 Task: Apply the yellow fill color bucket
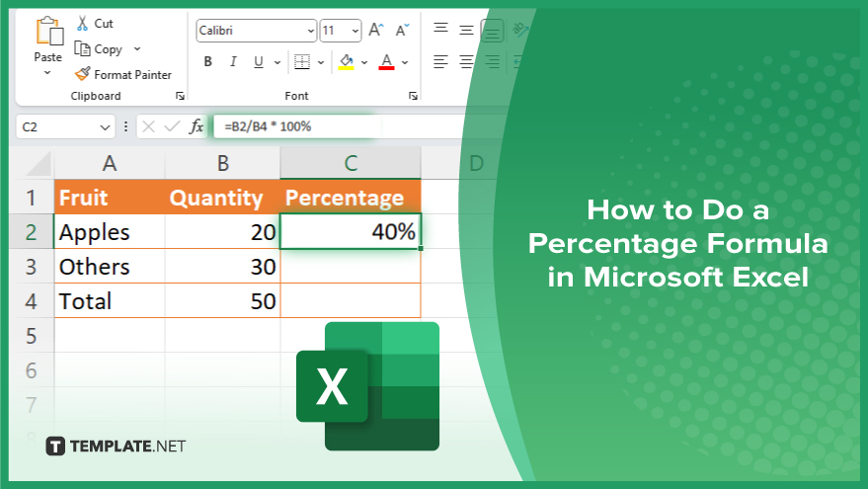[x=347, y=62]
